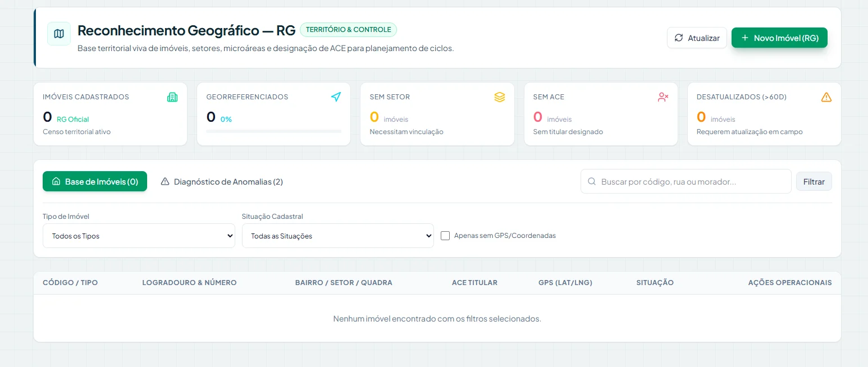Screen dimensions: 868x367
Task: Click the Ações Operacionais column header
Action: pyautogui.click(x=790, y=283)
